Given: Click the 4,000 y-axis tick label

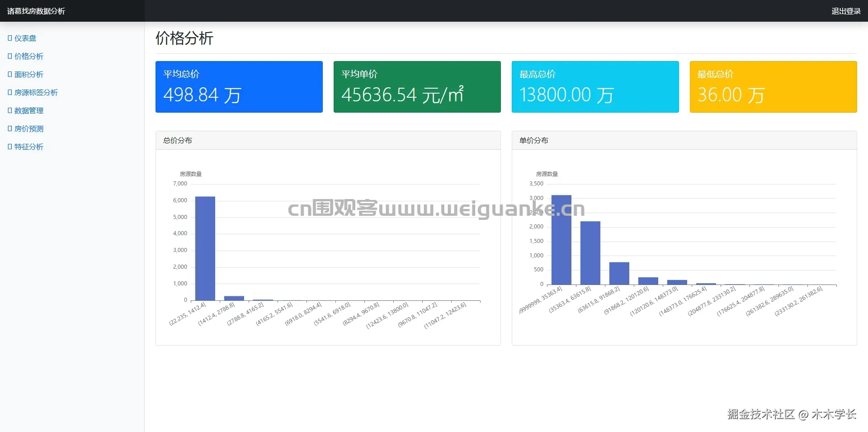Looking at the screenshot, I should point(180,233).
